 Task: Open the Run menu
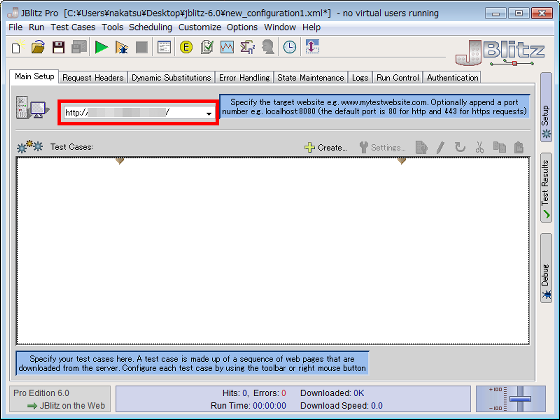[36, 27]
